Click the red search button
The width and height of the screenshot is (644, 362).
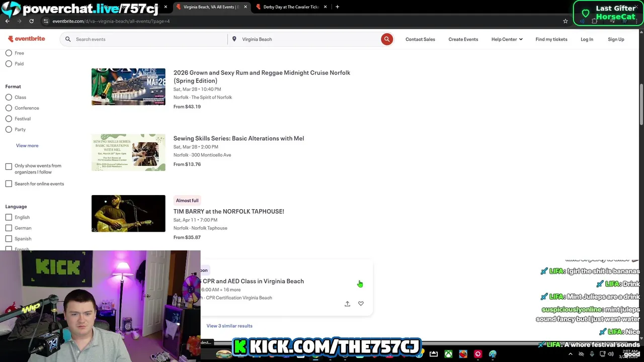pos(386,39)
